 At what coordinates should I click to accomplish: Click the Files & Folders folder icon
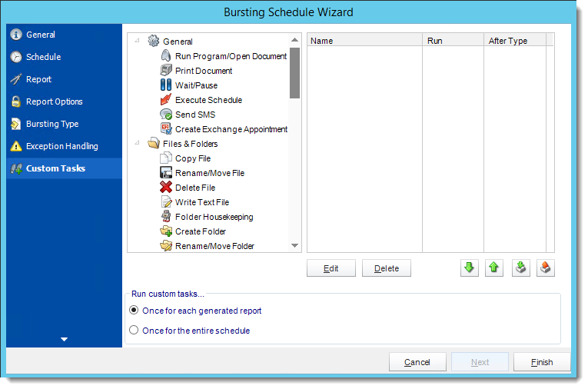(x=154, y=143)
